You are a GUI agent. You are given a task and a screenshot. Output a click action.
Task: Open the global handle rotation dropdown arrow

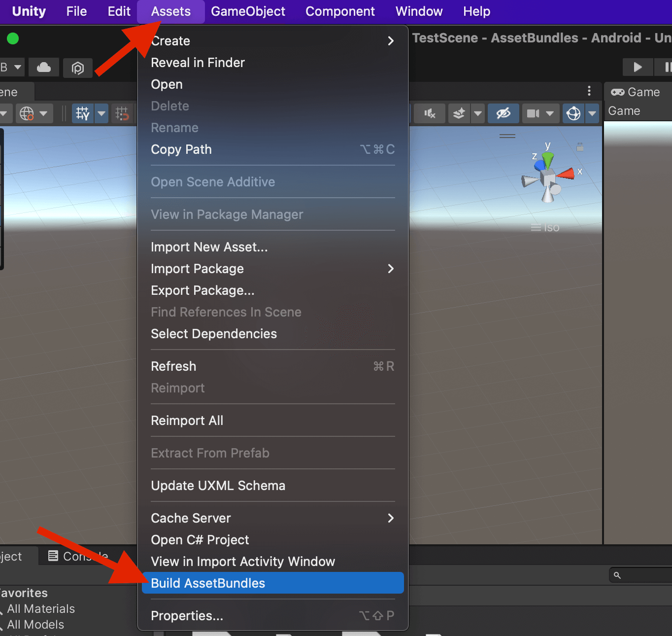(44, 114)
